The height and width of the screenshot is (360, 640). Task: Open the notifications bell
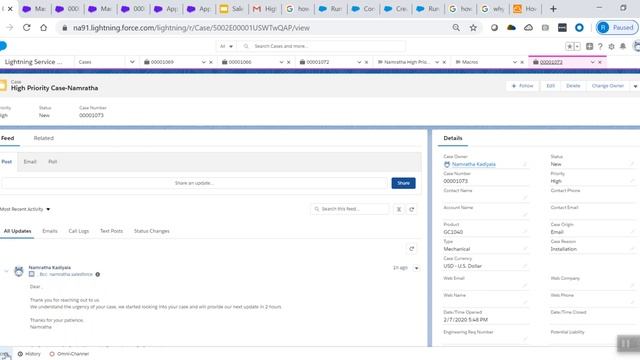[x=622, y=47]
